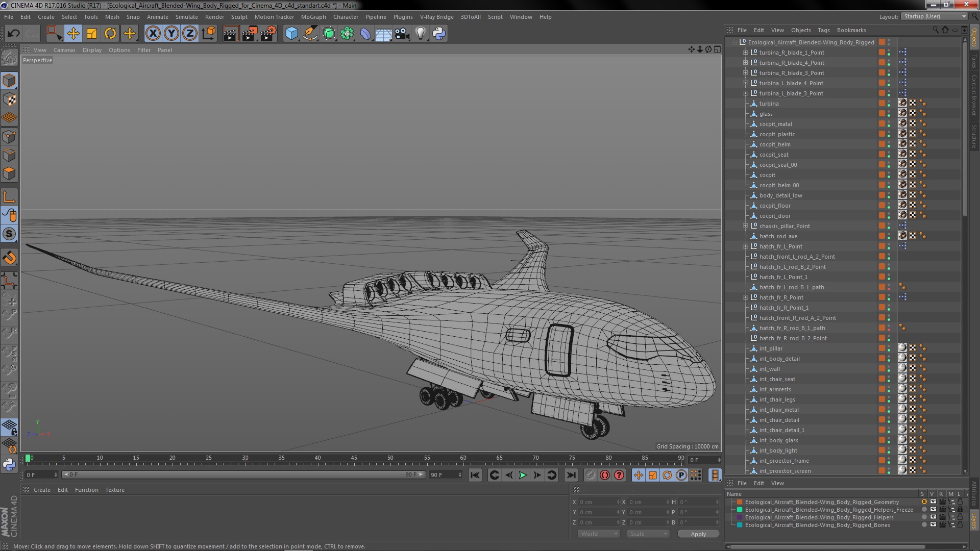Click the Enable Axis icon
980x551 pixels.
(9, 197)
